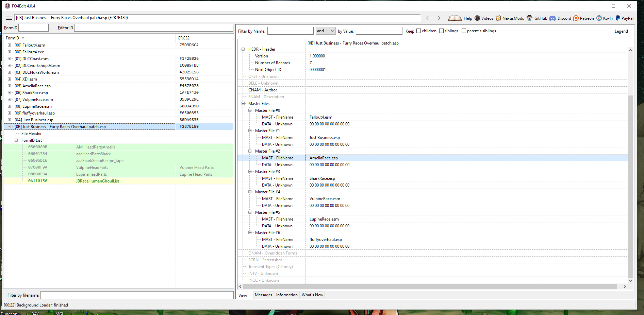Collapse the FormID List node
This screenshot has height=315, width=644.
pos(16,140)
